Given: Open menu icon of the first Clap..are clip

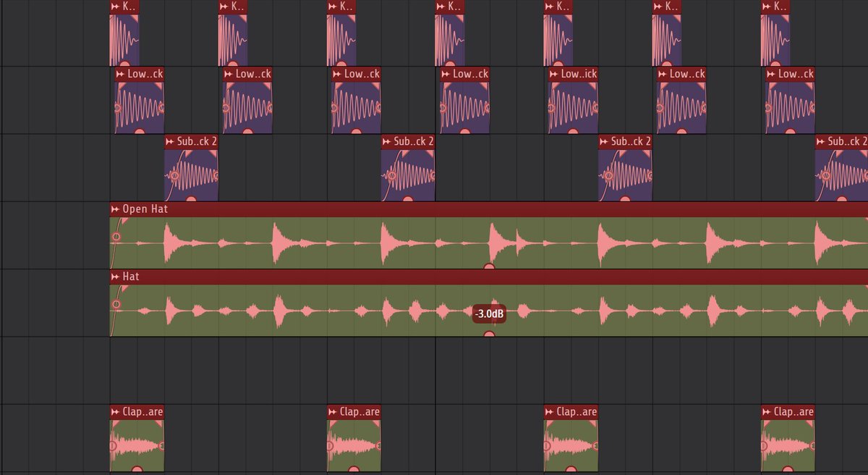Looking at the screenshot, I should pos(116,412).
